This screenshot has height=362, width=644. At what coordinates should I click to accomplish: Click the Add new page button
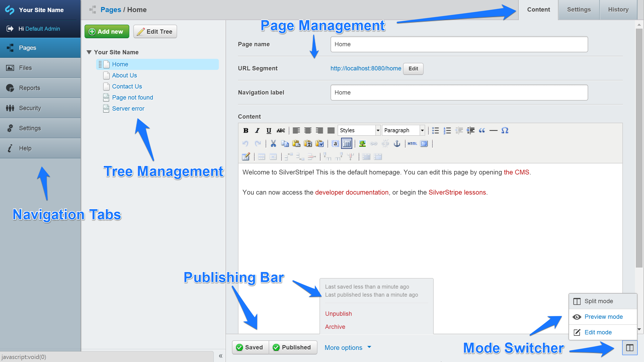pyautogui.click(x=107, y=31)
